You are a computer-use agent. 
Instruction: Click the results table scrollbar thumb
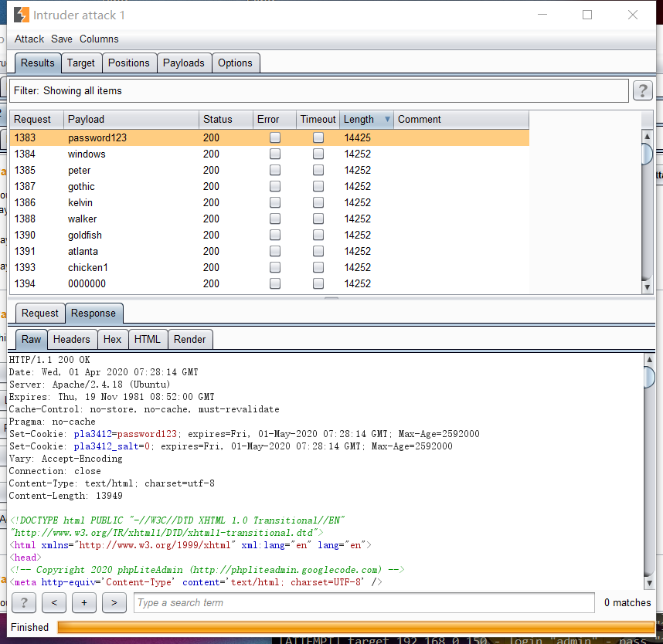647,154
